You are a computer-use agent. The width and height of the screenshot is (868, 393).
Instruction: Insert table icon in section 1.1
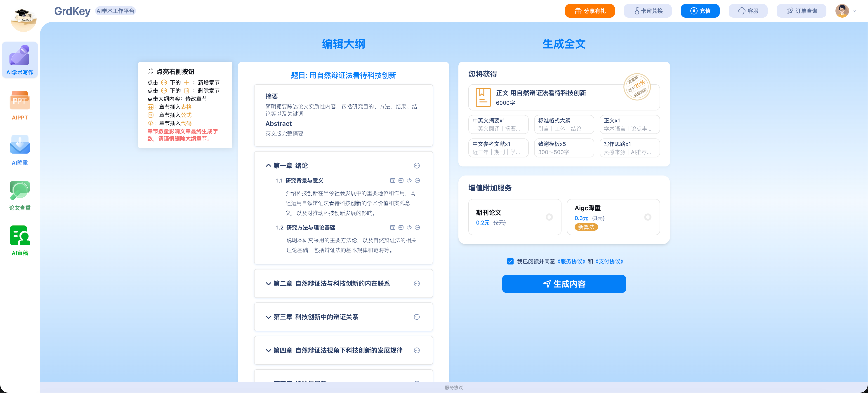pyautogui.click(x=393, y=180)
